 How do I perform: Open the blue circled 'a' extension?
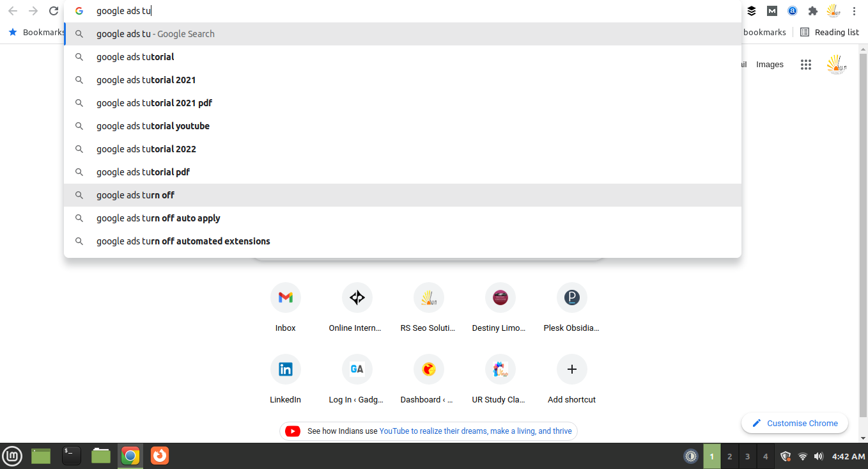[x=793, y=11]
